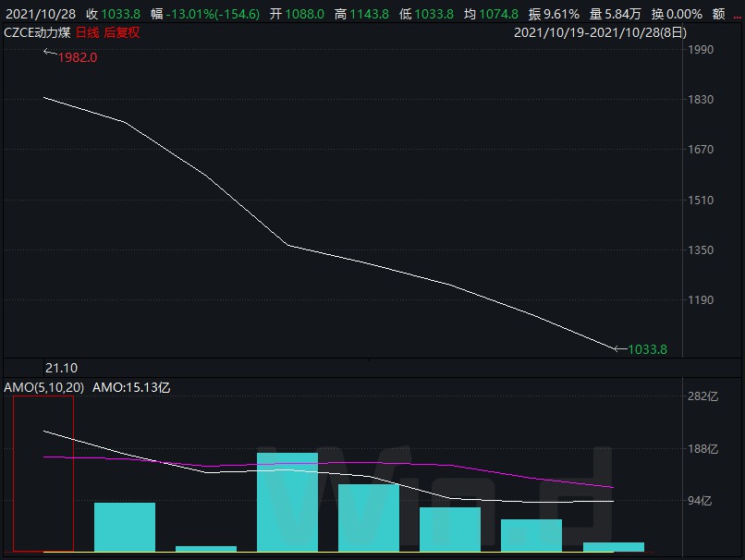This screenshot has height=560, width=745.
Task: Click the AMO:15.13亿 value
Action: [x=131, y=387]
